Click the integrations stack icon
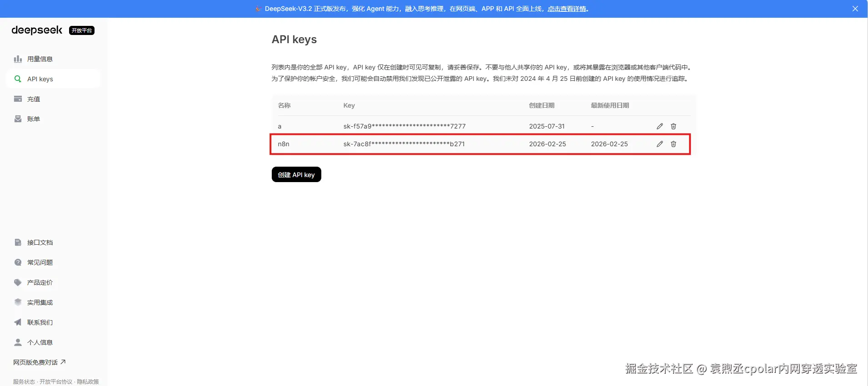The height and width of the screenshot is (386, 868). pyautogui.click(x=18, y=302)
